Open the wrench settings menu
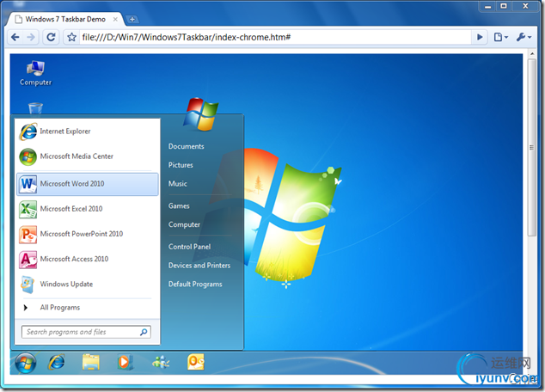The height and width of the screenshot is (392, 545). 524,37
